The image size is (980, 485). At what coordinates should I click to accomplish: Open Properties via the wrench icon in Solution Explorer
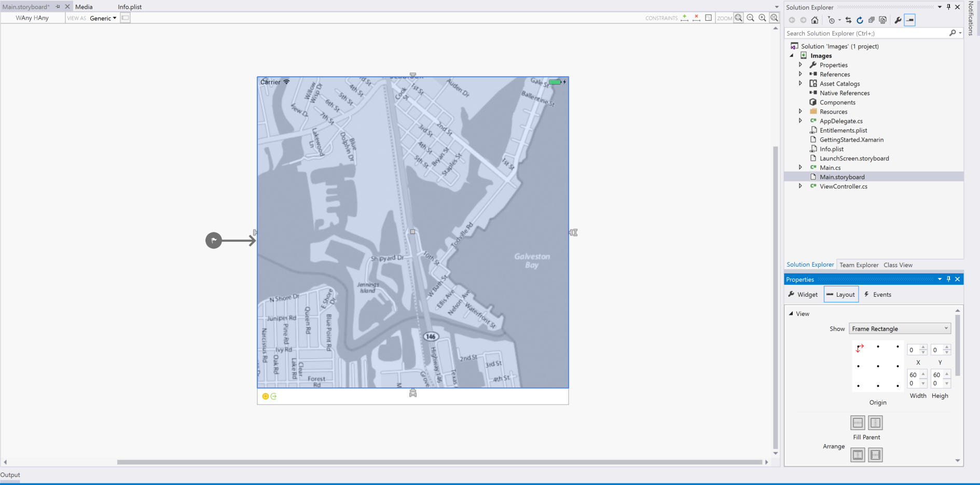pyautogui.click(x=898, y=20)
